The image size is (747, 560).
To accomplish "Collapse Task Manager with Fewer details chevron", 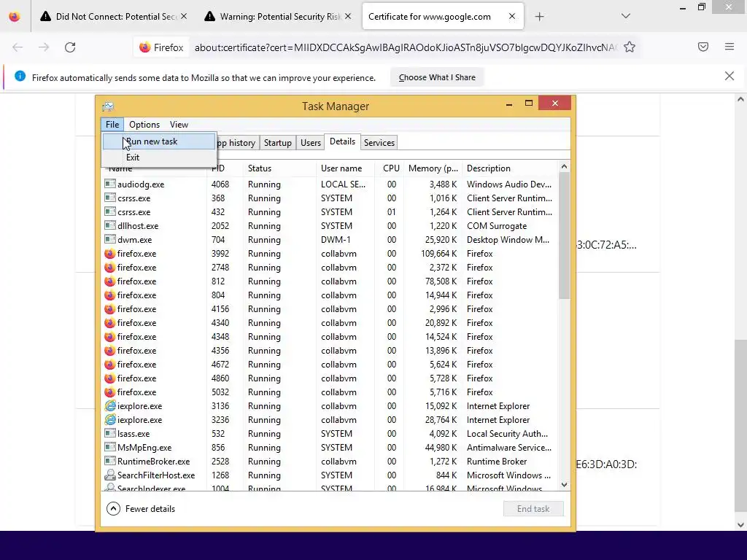I will coord(113,508).
